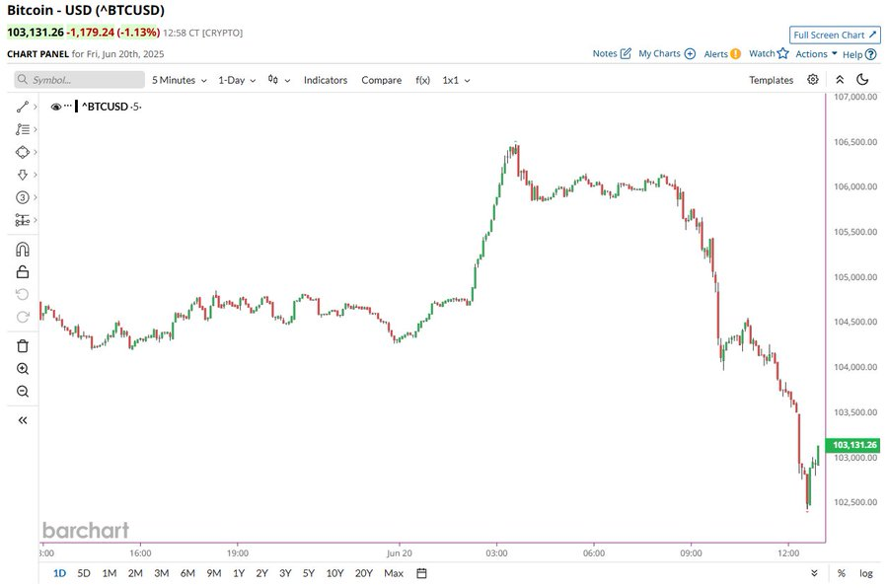Select the 1M time range tab
This screenshot has height=588, width=888.
tap(109, 573)
